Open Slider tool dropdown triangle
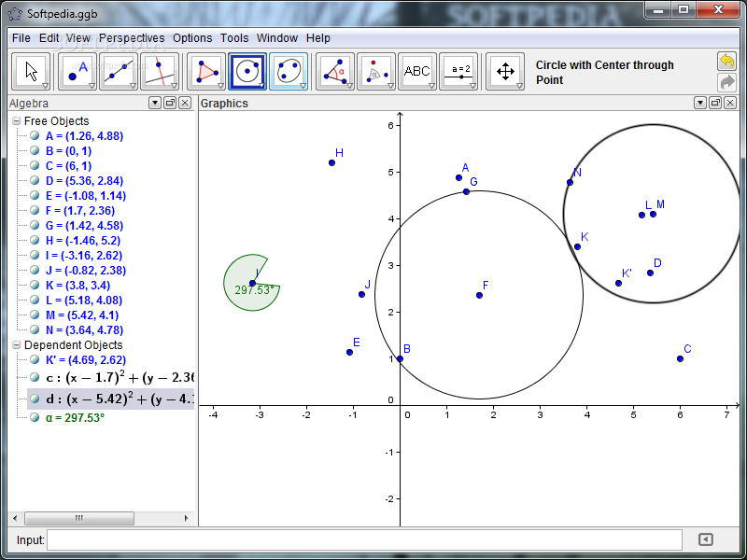This screenshot has height=560, width=747. [x=472, y=86]
